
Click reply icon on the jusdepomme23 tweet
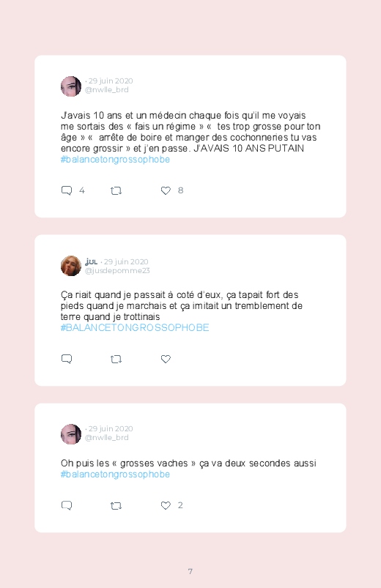[67, 359]
